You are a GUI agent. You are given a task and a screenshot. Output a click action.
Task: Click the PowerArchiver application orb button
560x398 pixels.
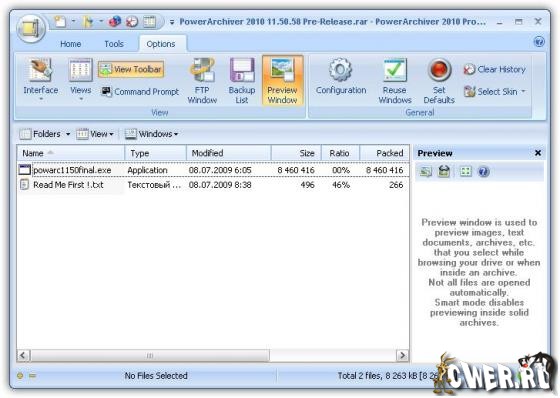click(32, 28)
